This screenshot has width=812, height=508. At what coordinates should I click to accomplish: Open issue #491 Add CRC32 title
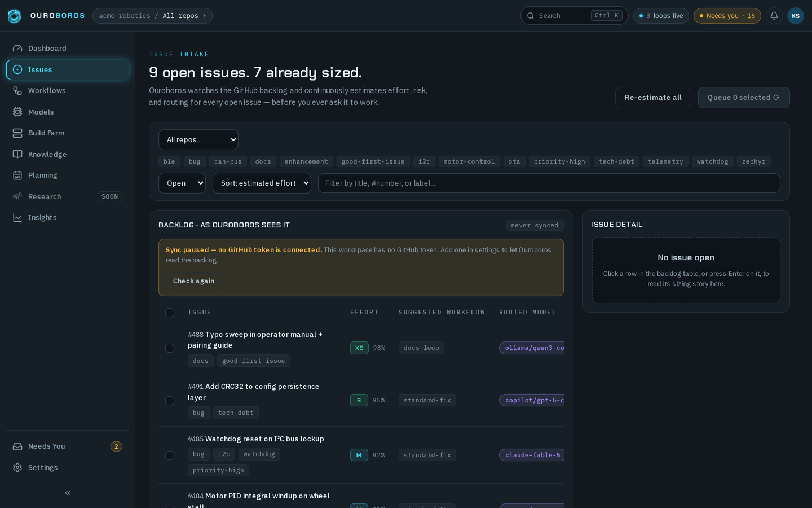254,392
